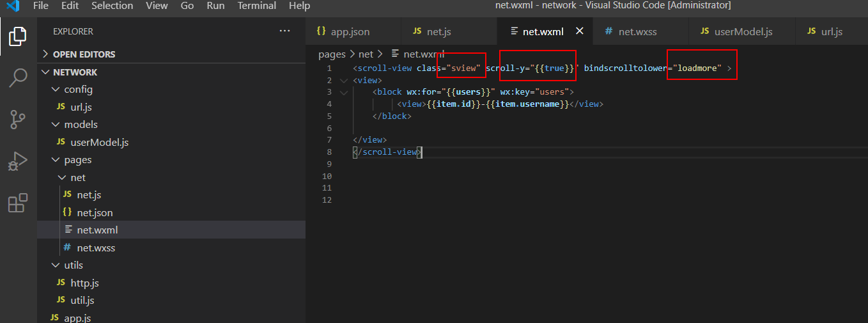Open net.wxss in the explorer tree
The image size is (868, 323).
[x=171, y=248]
